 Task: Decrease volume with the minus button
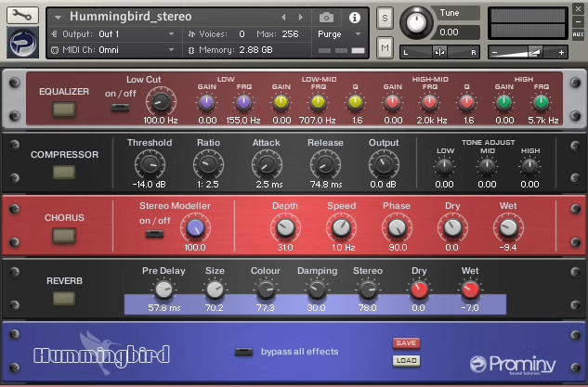[494, 53]
